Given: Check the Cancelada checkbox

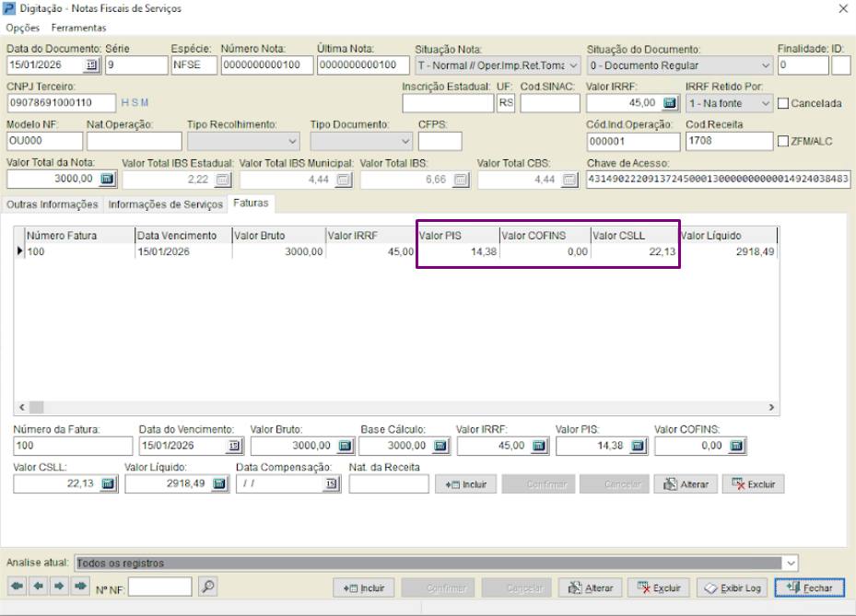Looking at the screenshot, I should [x=783, y=103].
